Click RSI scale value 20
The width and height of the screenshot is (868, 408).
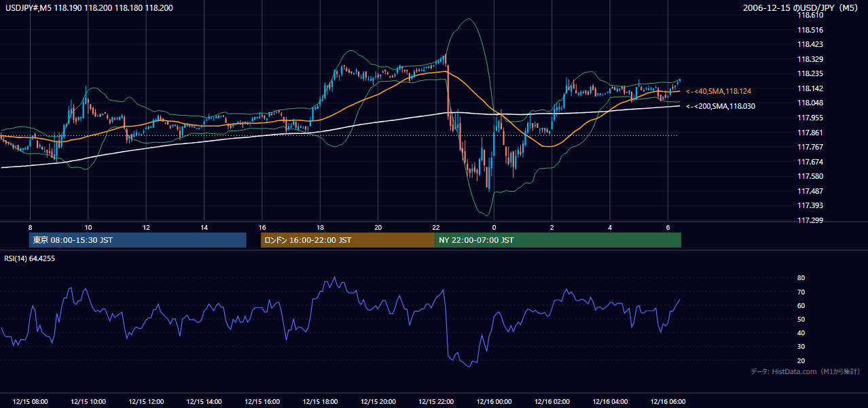pyautogui.click(x=801, y=360)
